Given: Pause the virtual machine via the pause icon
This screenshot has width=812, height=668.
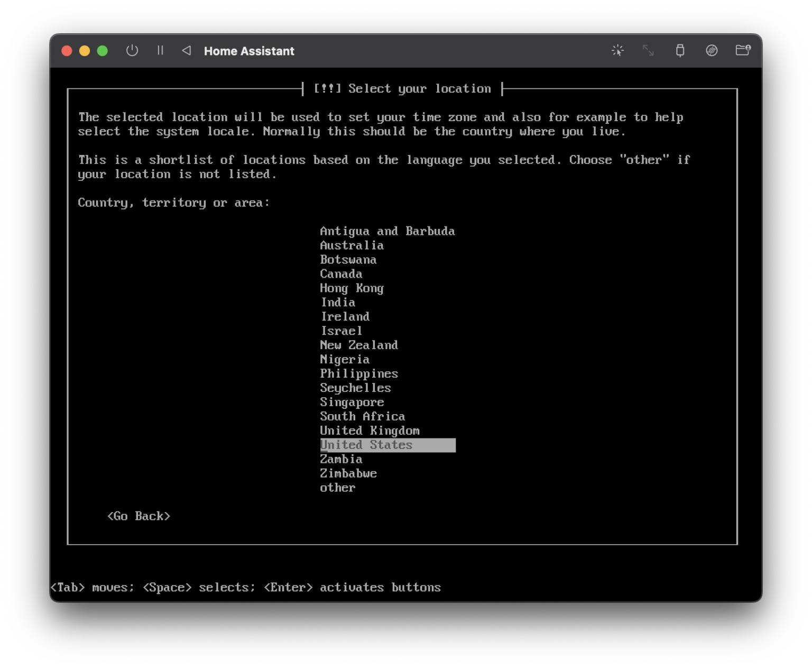Looking at the screenshot, I should coord(160,51).
